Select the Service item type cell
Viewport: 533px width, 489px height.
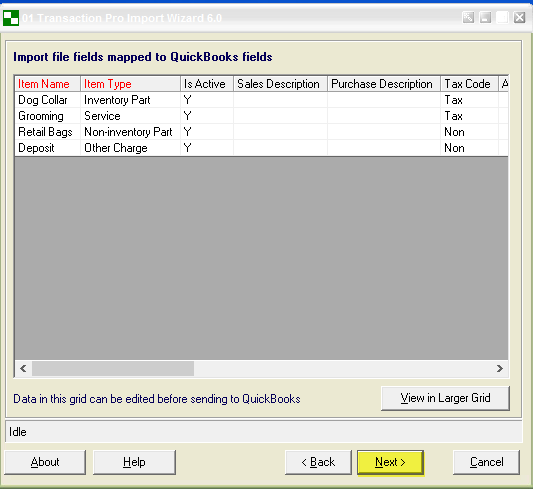(130, 116)
